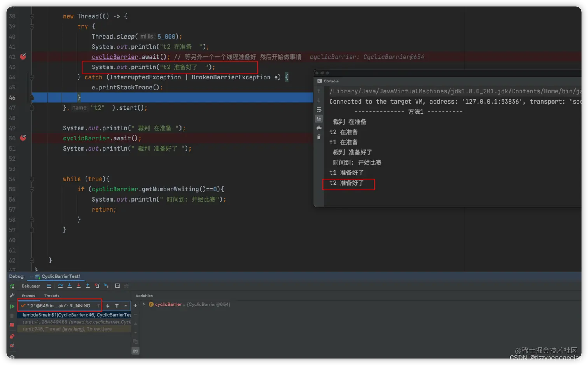The image size is (588, 365).
Task: Expand the cyclicBarrier variable node
Action: click(x=144, y=304)
